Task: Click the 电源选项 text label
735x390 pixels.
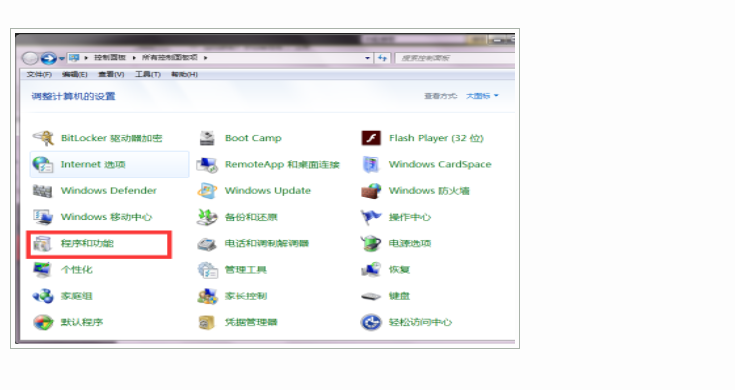Action: coord(410,243)
